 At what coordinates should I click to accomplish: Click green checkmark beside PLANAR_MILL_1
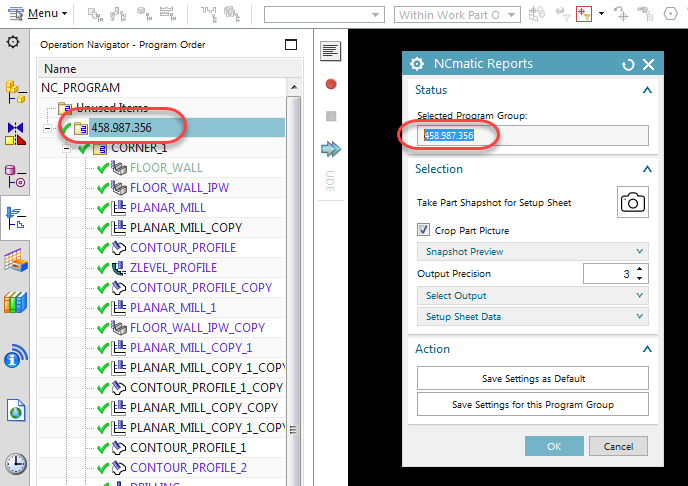pyautogui.click(x=103, y=308)
